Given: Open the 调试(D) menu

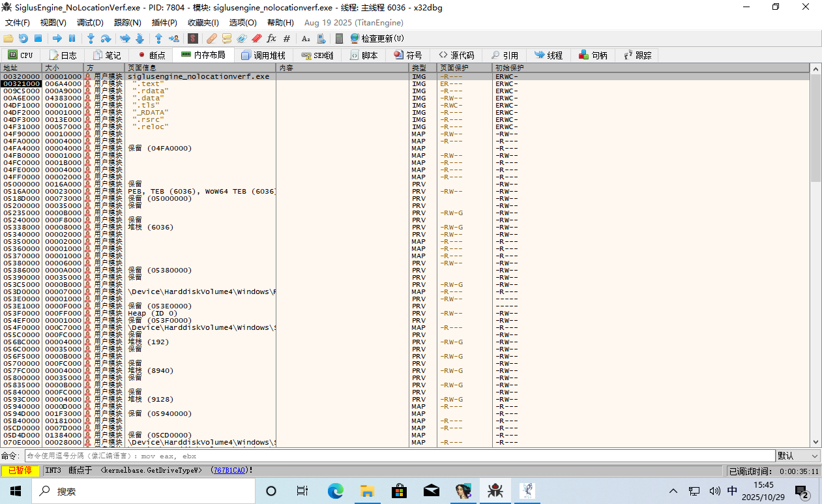Looking at the screenshot, I should click(x=90, y=23).
